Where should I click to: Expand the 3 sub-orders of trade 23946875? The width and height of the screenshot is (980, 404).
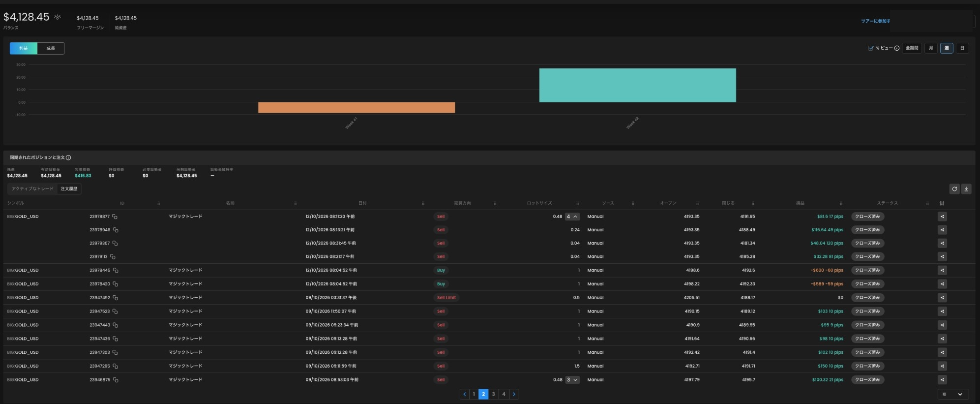[x=572, y=380]
